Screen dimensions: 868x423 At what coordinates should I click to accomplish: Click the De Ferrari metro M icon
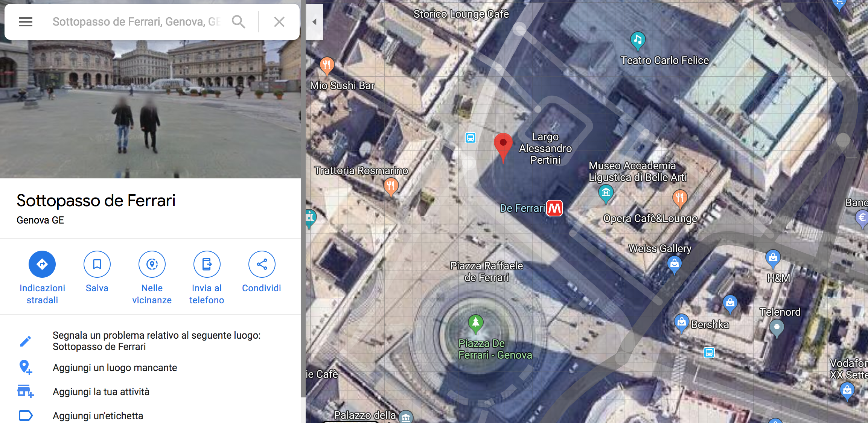pyautogui.click(x=554, y=208)
